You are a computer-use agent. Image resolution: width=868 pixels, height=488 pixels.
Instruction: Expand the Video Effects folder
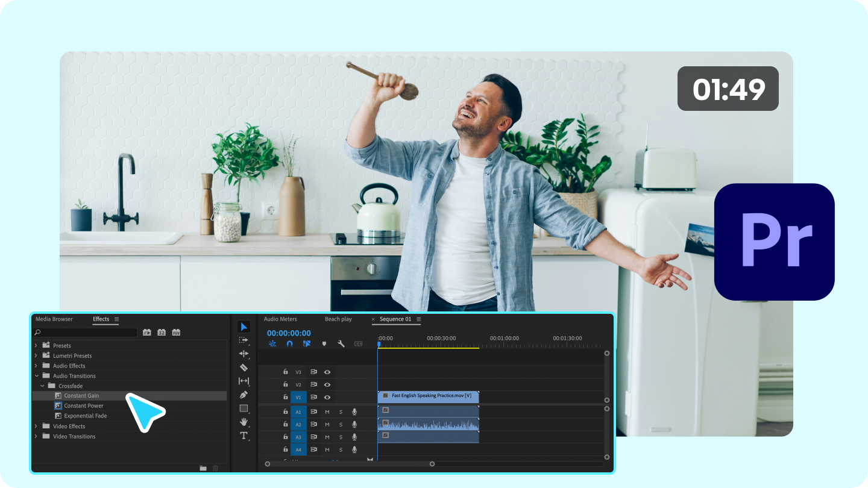36,426
